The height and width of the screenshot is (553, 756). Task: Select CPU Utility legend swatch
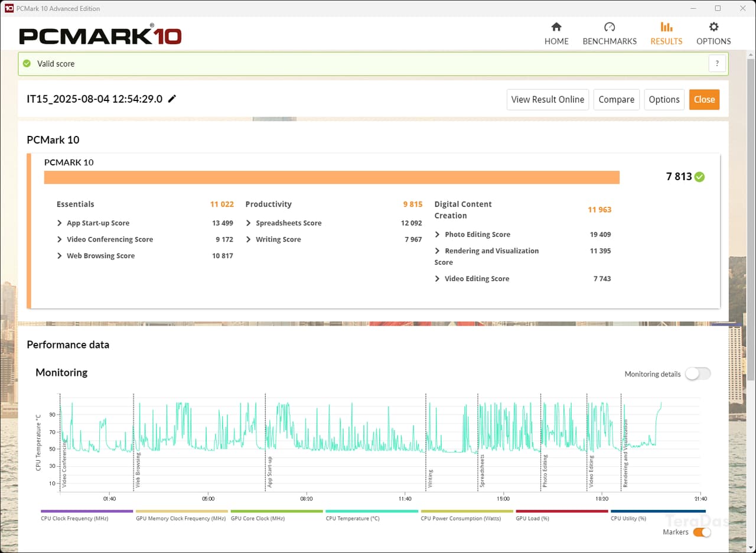coord(658,511)
